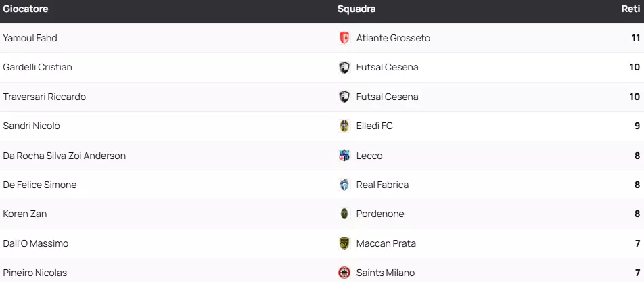Click the Atlante Grosseto team crest icon

click(344, 38)
